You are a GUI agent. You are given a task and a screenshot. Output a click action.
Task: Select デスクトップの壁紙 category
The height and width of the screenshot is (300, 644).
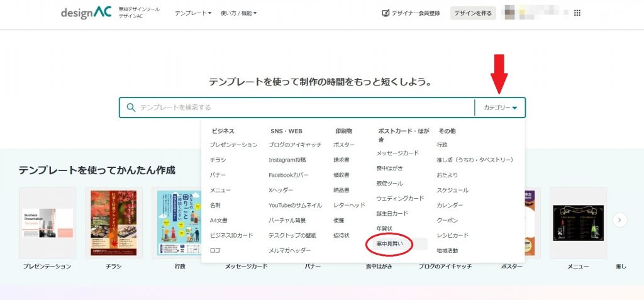point(292,235)
